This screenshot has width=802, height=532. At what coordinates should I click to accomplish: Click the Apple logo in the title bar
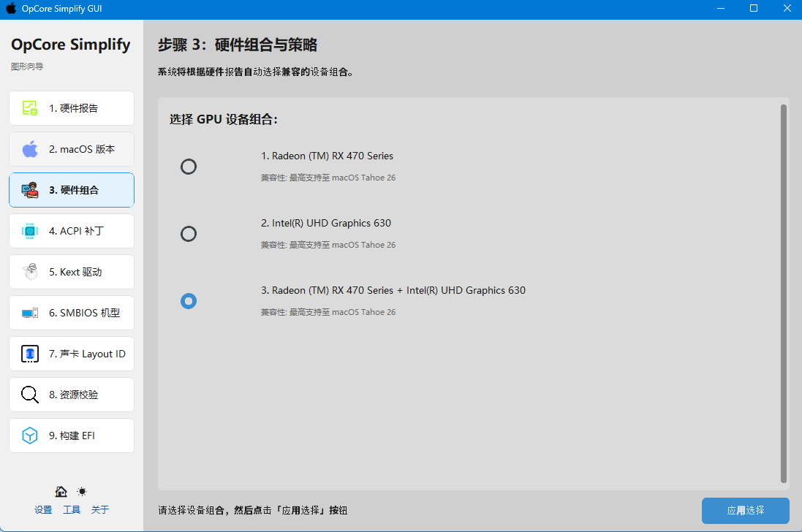click(x=11, y=9)
